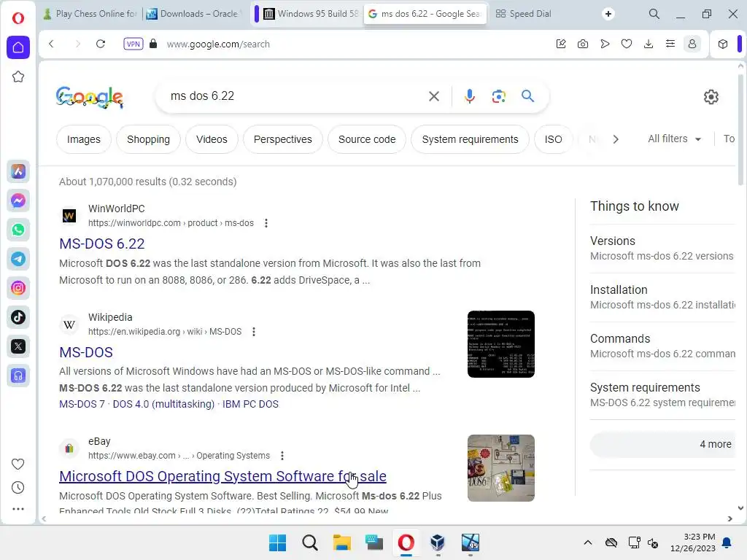Open Microsoft DOS Operating System Software link

coord(222,476)
